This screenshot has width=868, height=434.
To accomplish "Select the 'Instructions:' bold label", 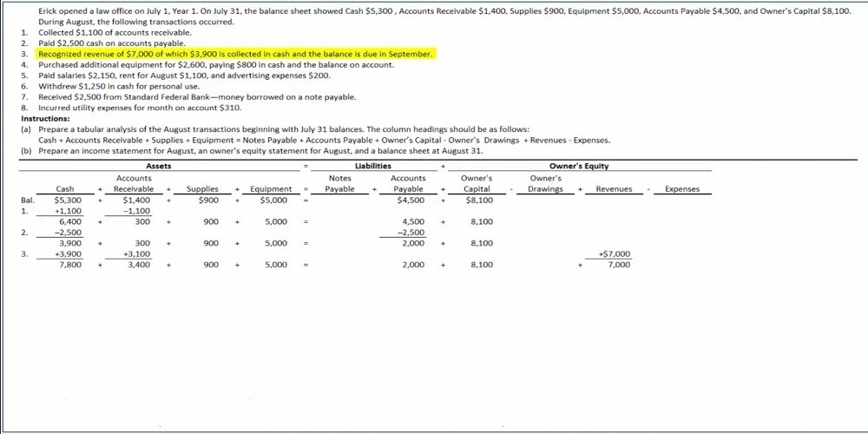I will click(45, 118).
